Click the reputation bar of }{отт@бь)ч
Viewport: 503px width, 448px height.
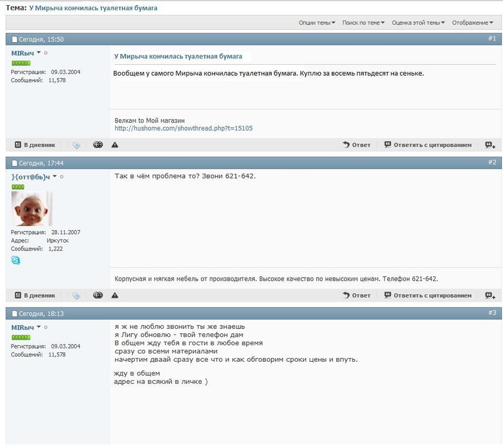[18, 187]
